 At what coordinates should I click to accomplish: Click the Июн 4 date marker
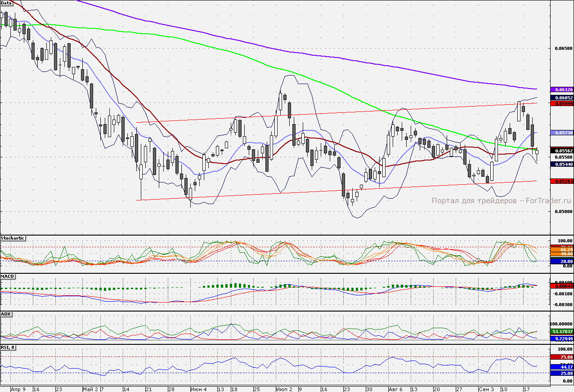point(199,388)
